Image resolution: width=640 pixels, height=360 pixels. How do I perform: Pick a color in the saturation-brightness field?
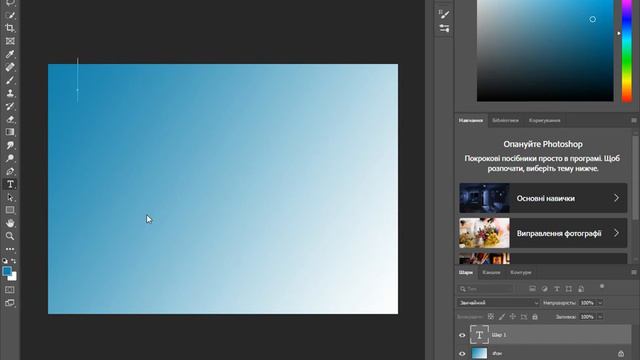545,51
